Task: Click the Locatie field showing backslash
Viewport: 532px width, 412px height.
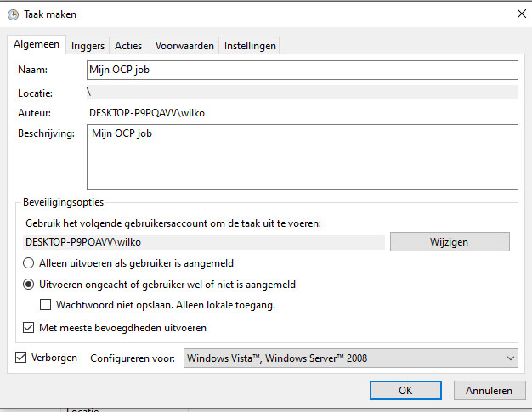Action: pos(303,93)
